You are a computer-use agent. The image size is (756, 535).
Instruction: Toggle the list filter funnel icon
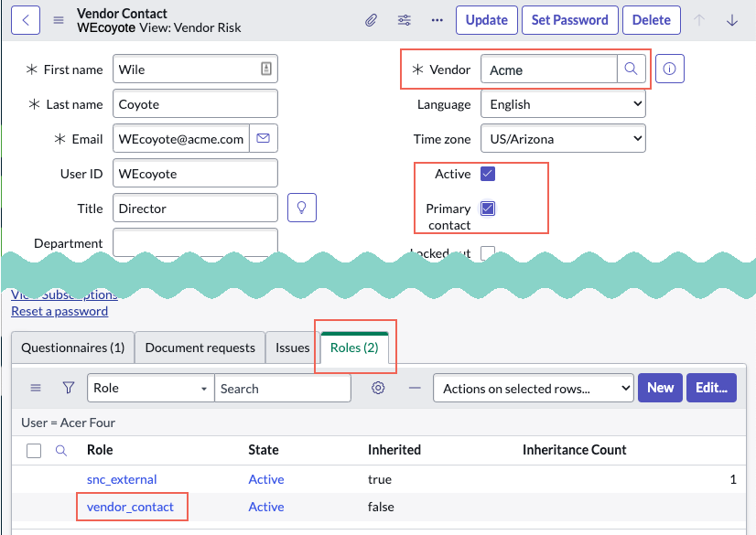(x=69, y=388)
